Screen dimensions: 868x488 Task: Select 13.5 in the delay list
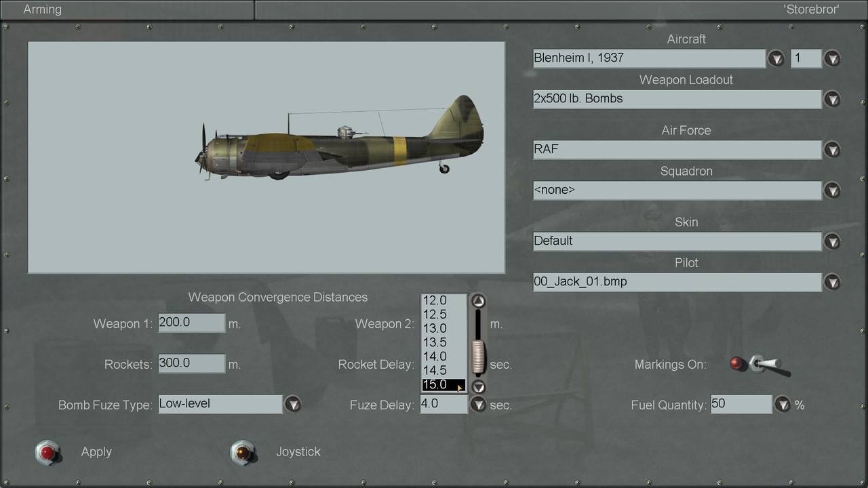coord(443,342)
